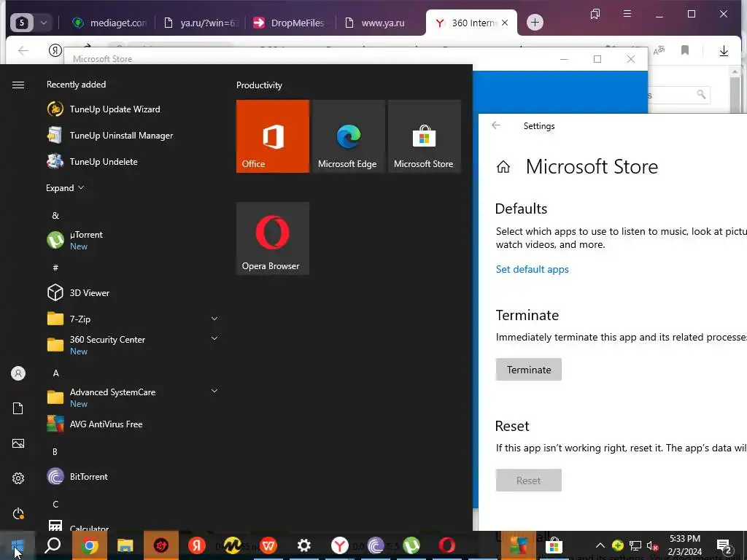The image size is (747, 560).
Task: Open the uTorrent taskbar icon
Action: tap(411, 545)
